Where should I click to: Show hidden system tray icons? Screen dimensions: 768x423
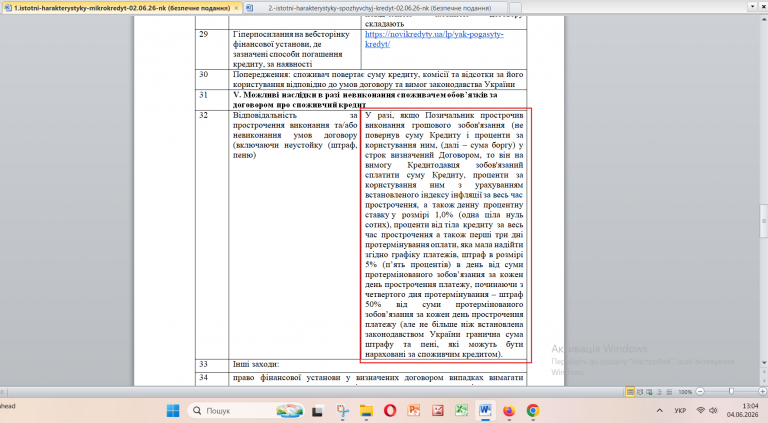pos(660,410)
